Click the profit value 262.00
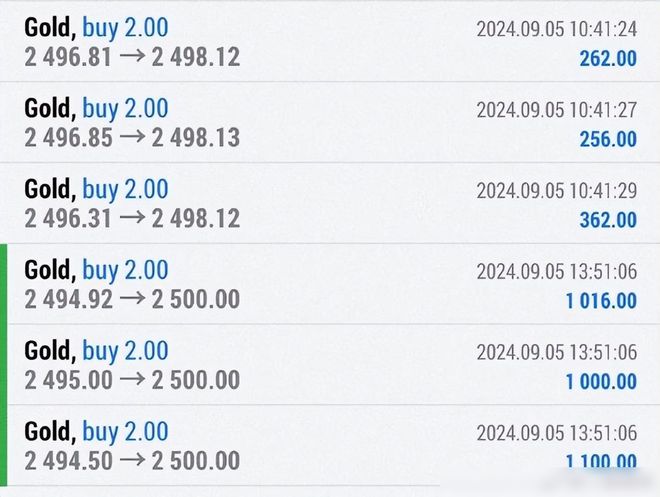 click(x=608, y=58)
